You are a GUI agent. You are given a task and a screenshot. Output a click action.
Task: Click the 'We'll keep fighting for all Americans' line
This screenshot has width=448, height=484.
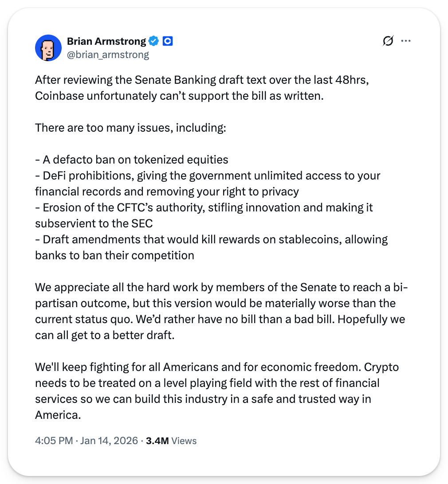[217, 367]
